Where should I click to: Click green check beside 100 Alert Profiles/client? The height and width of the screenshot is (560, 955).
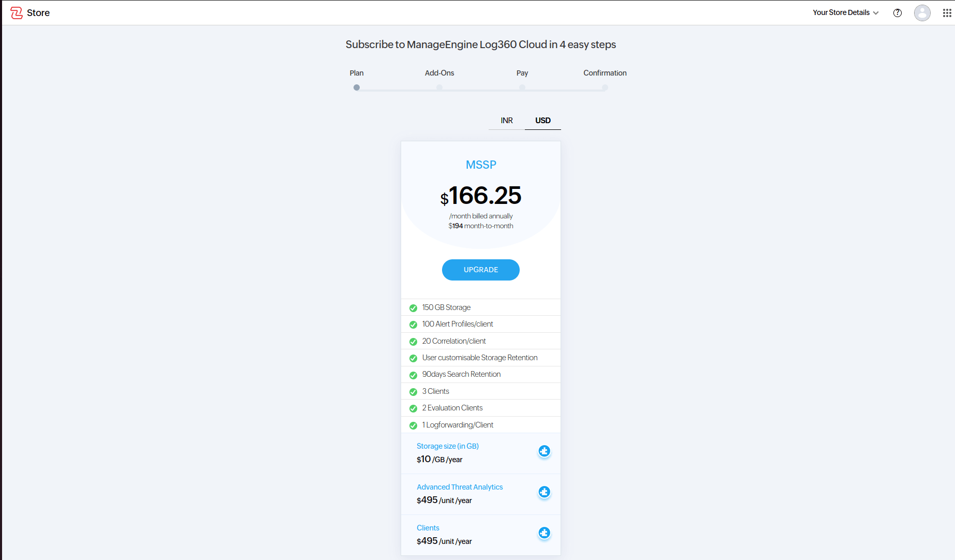(x=413, y=325)
